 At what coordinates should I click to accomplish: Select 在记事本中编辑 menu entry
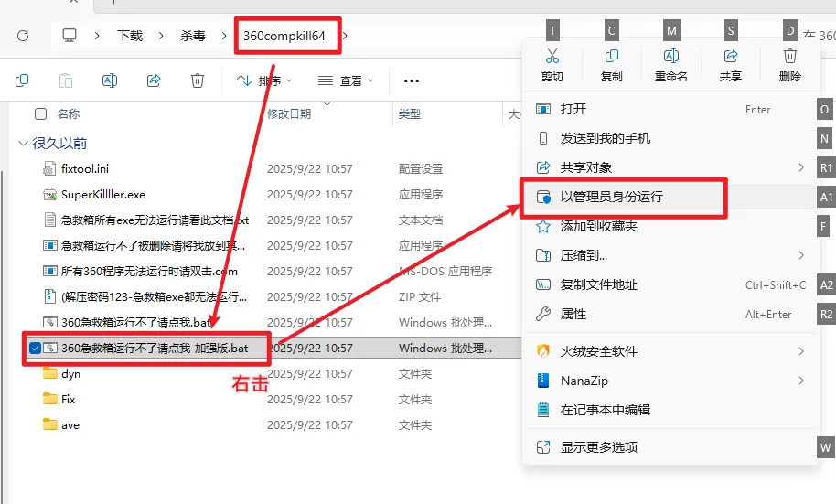(x=670, y=410)
